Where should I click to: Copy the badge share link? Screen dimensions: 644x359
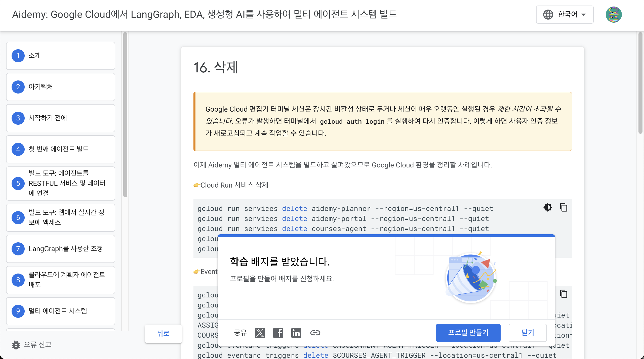(315, 333)
